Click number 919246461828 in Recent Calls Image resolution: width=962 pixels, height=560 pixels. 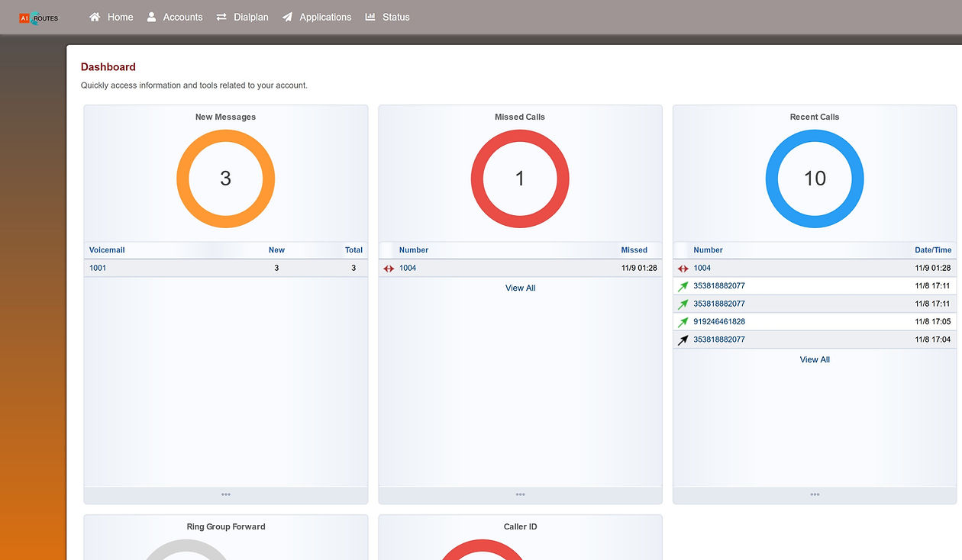click(x=719, y=322)
